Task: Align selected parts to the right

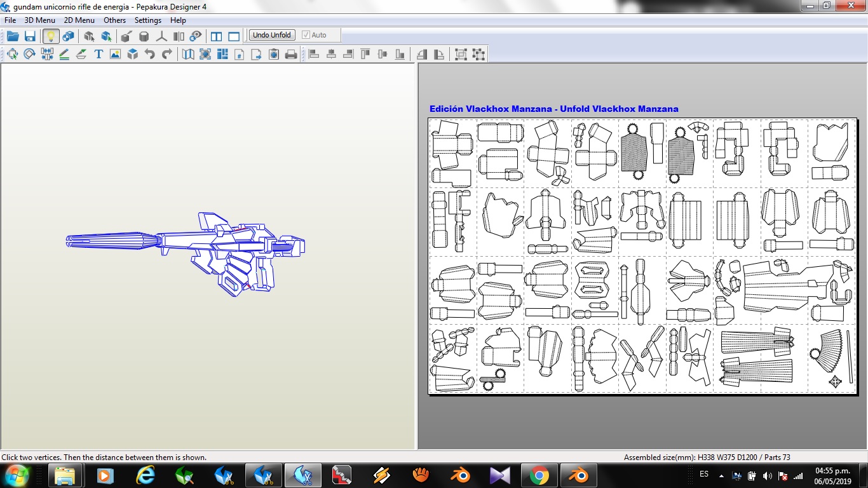Action: [x=348, y=55]
